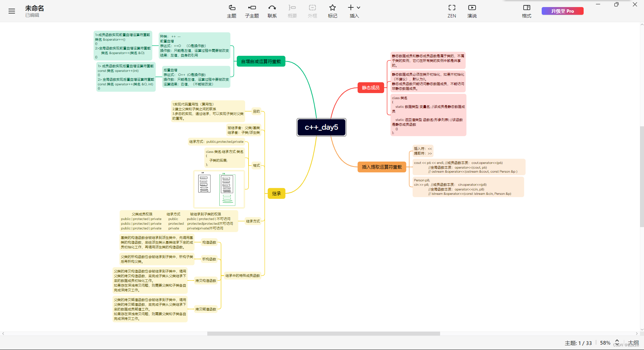Image resolution: width=644 pixels, height=350 pixels.
Task: Select the 格式 subtopic node
Action: 256,166
